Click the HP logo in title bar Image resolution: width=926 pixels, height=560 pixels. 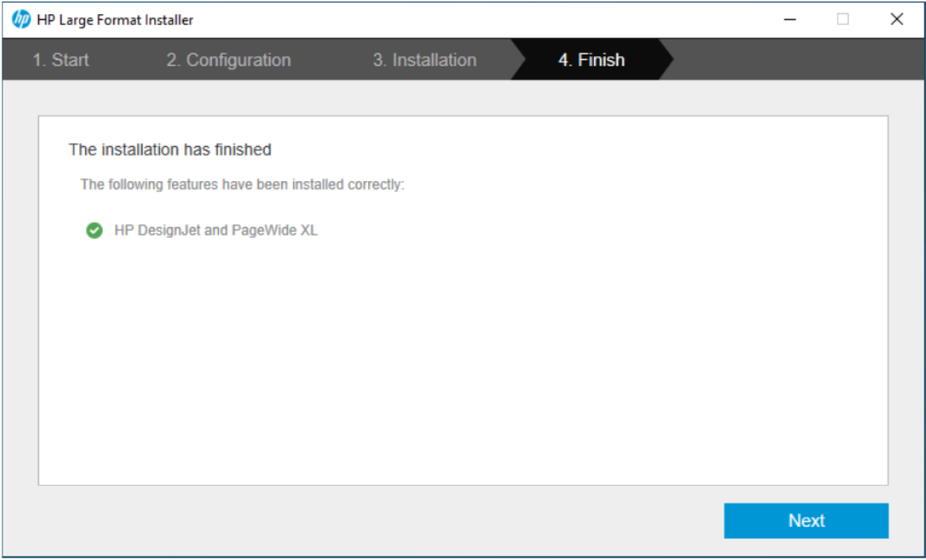(x=21, y=20)
